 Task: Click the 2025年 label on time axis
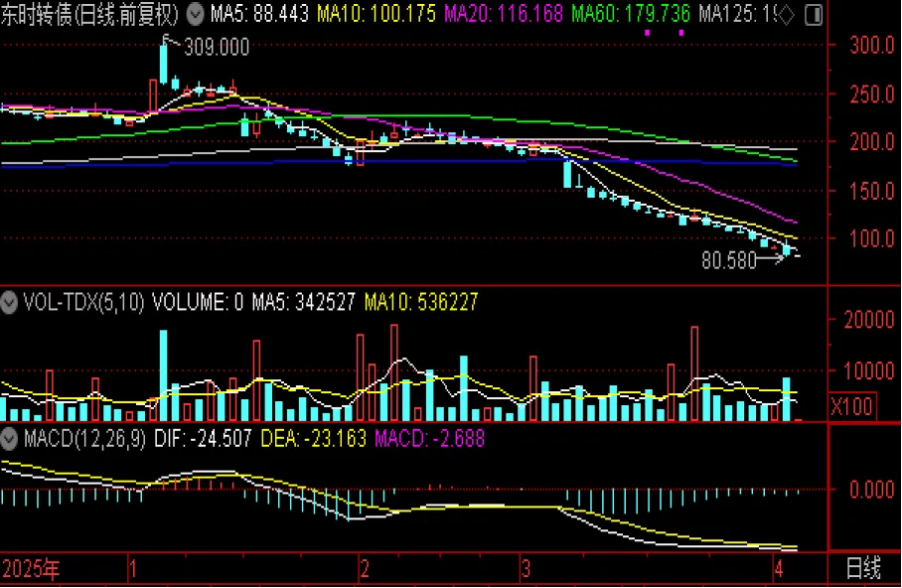coord(31,569)
